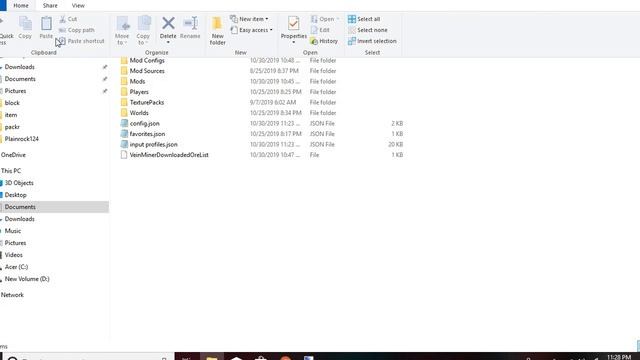Screen dimensions: 640x360
Task: Select highlighted Documents under This PC
Action: coord(54,207)
